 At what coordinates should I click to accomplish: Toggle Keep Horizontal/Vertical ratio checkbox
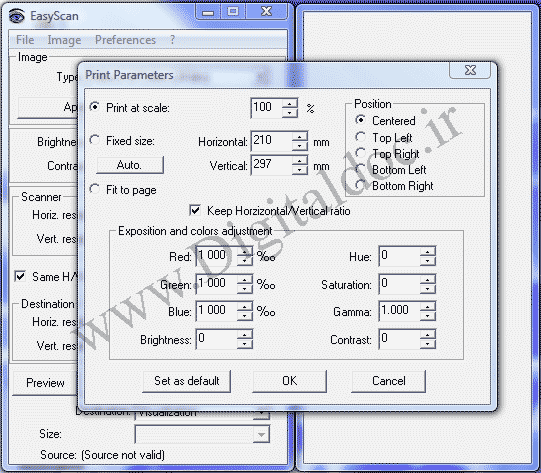pos(195,210)
